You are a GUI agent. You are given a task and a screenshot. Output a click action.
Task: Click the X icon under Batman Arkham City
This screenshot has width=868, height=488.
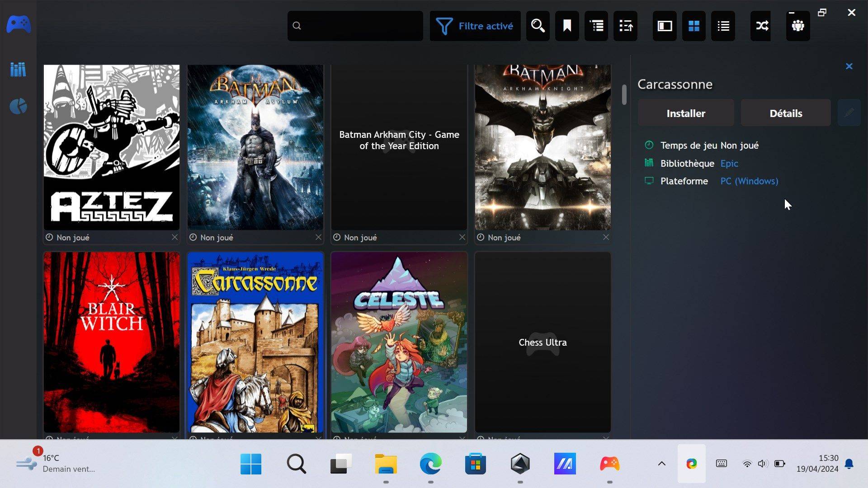462,237
